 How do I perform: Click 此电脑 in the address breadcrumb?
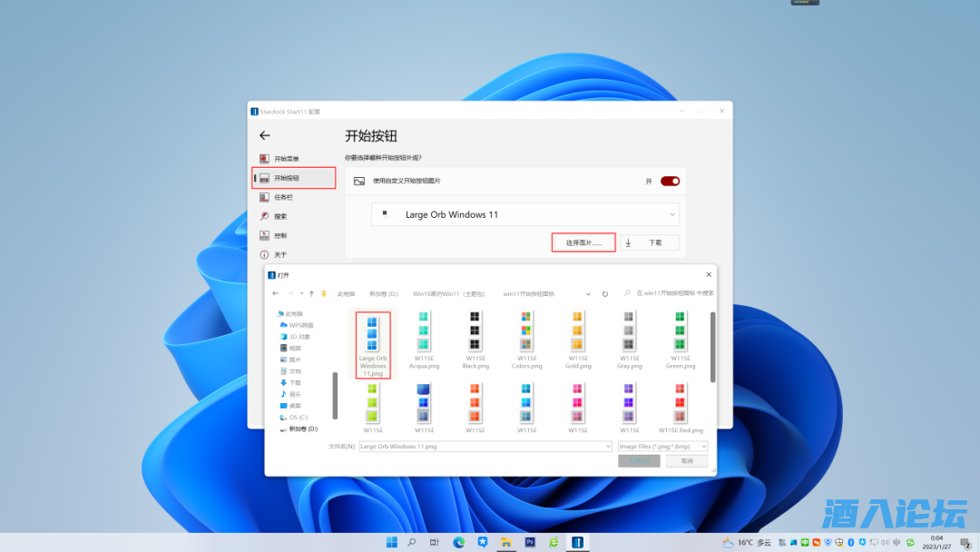point(346,294)
